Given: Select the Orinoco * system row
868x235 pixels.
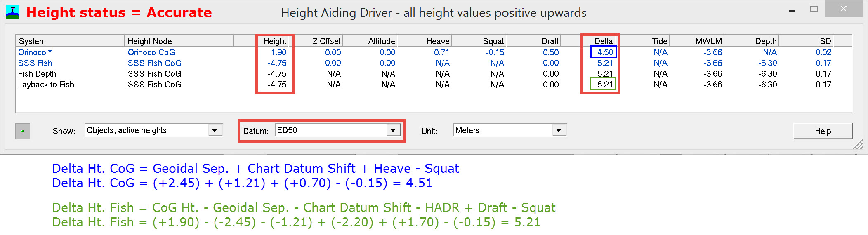Looking at the screenshot, I should click(x=35, y=52).
